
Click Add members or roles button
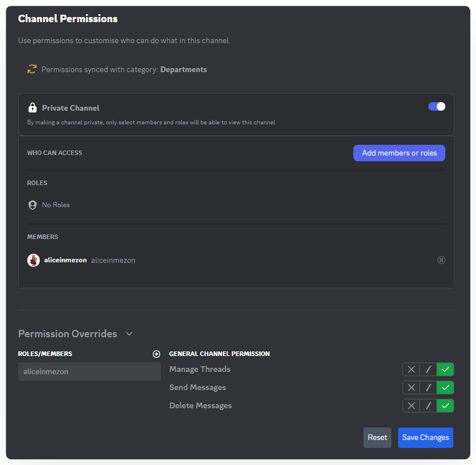tap(399, 153)
